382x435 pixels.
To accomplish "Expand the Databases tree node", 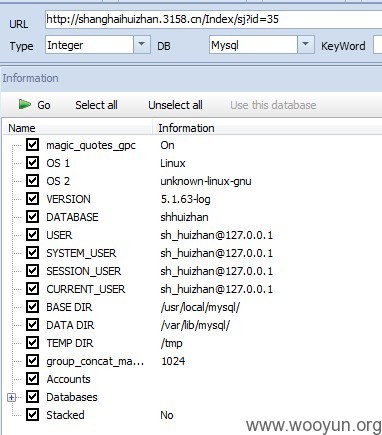I will pos(11,397).
